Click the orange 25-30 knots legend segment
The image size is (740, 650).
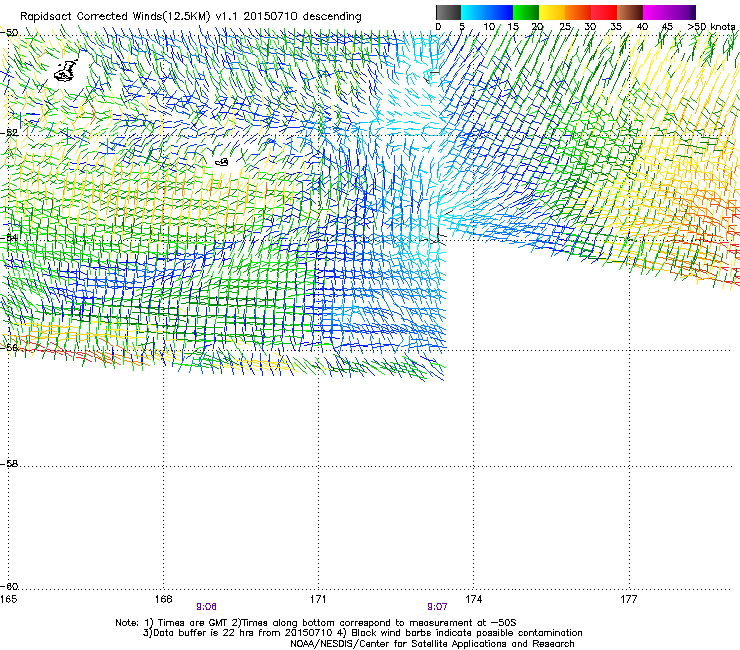(x=578, y=12)
